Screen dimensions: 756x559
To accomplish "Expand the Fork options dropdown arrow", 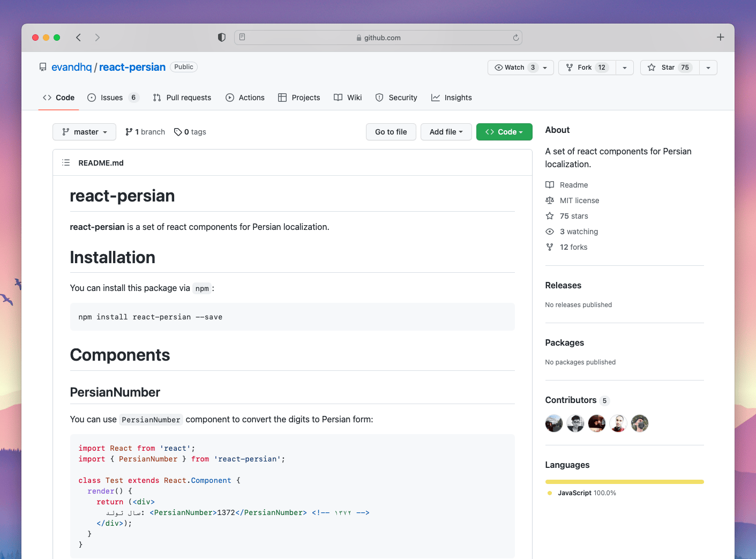I will 625,68.
